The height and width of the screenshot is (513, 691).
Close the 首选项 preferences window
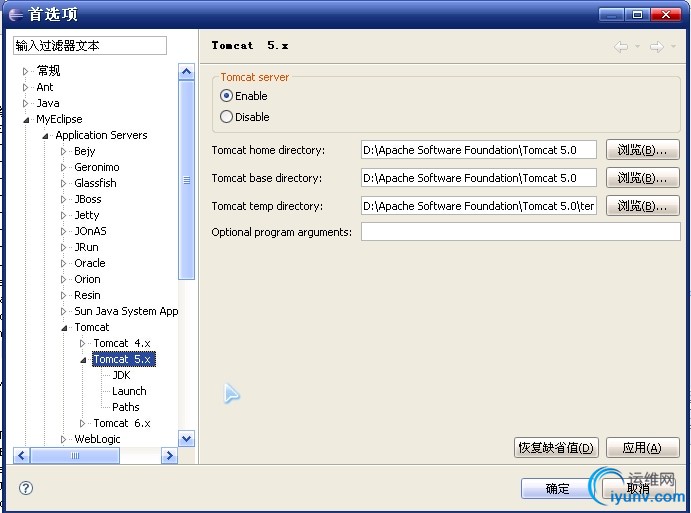(x=666, y=15)
